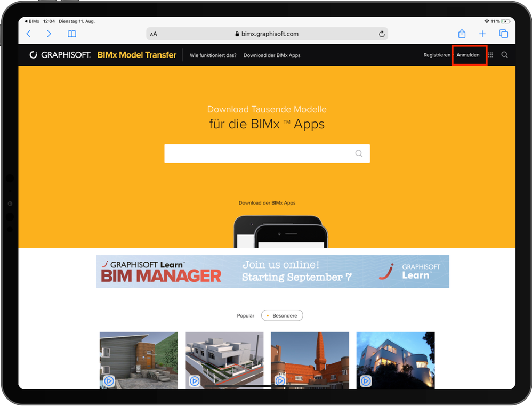Select the Besondere filter tab
532x406 pixels.
pos(282,315)
